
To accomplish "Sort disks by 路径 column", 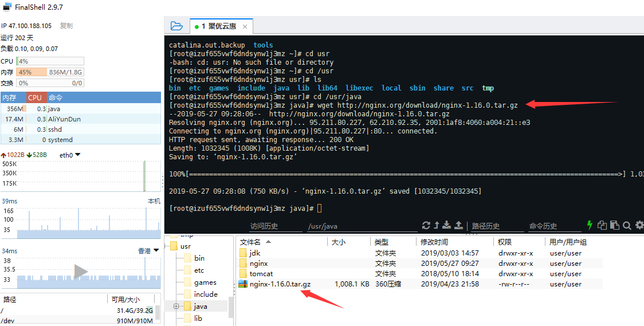I will tap(53, 299).
